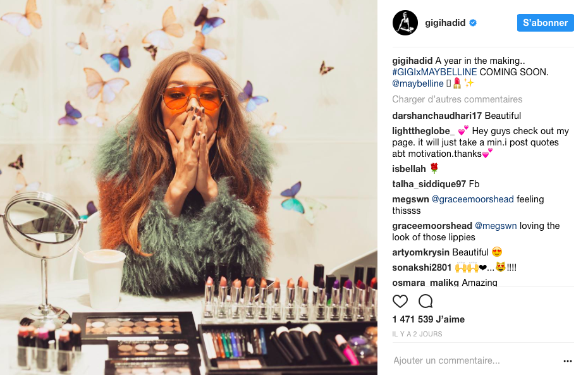Click the main post photo
Viewport: 588px width, 375px height.
pyautogui.click(x=188, y=187)
